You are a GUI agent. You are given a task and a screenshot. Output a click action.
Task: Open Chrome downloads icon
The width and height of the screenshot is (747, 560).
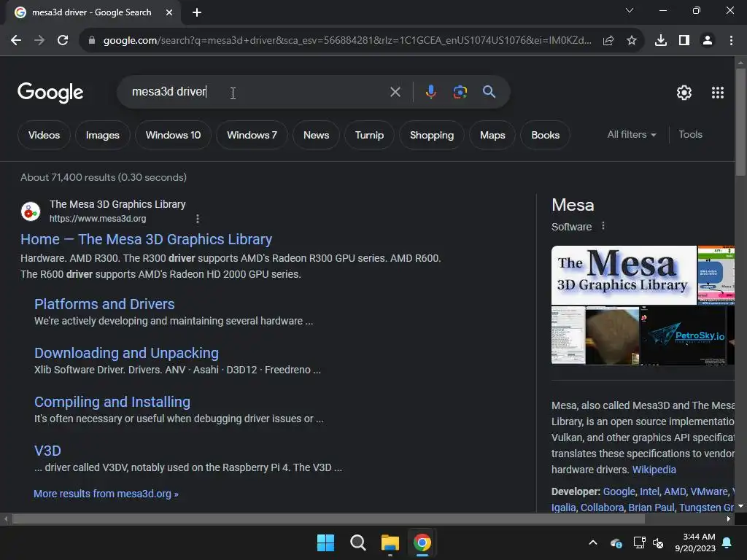660,41
